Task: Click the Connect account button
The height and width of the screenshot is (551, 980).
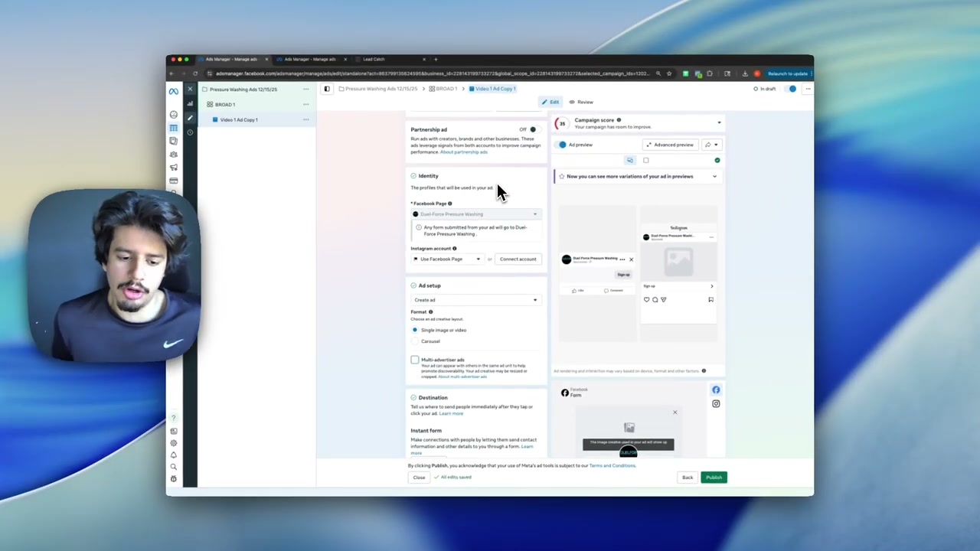Action: click(518, 259)
